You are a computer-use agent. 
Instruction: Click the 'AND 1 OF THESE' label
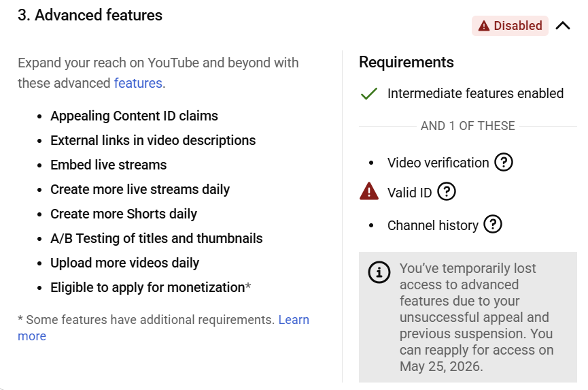click(x=468, y=126)
